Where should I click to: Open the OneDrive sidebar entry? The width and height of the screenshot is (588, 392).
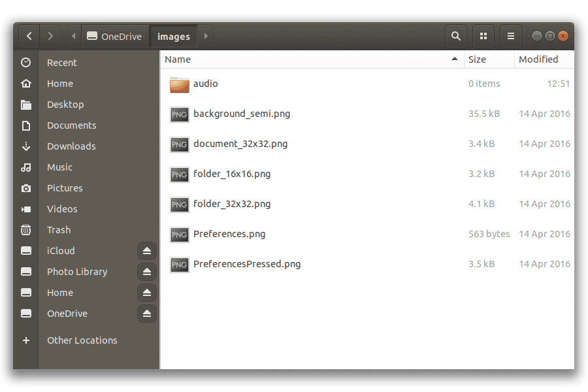67,314
